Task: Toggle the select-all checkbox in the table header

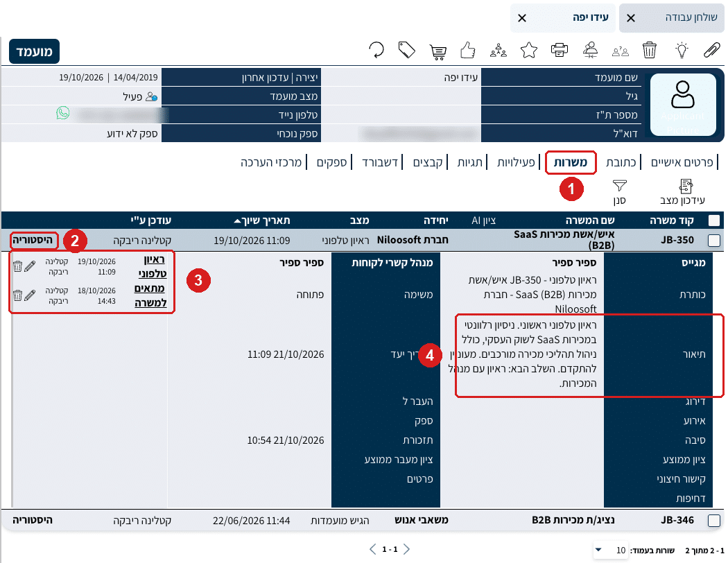Action: pos(714,220)
